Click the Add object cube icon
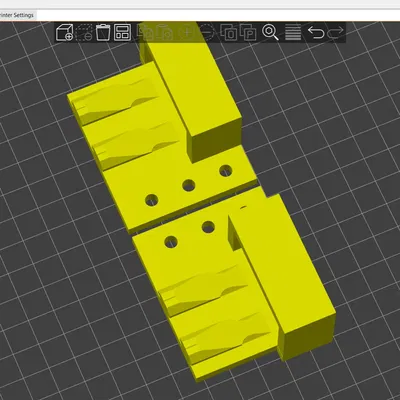 pos(64,32)
